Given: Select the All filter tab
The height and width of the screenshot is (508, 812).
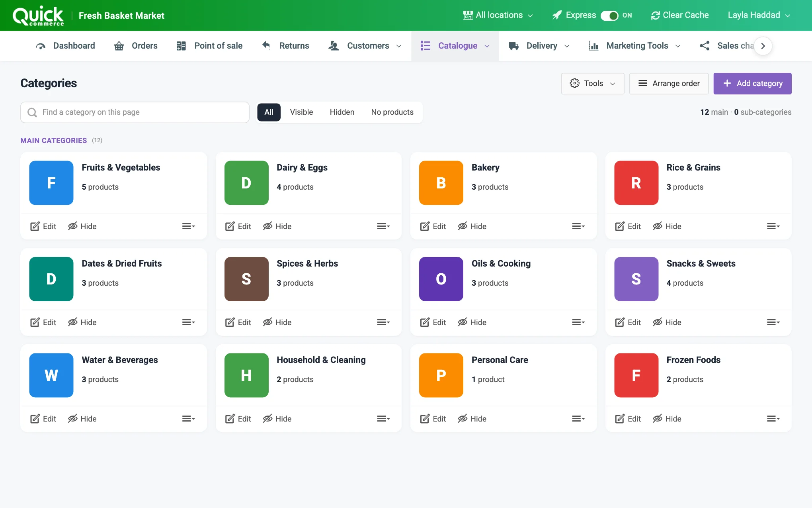Looking at the screenshot, I should coord(269,112).
